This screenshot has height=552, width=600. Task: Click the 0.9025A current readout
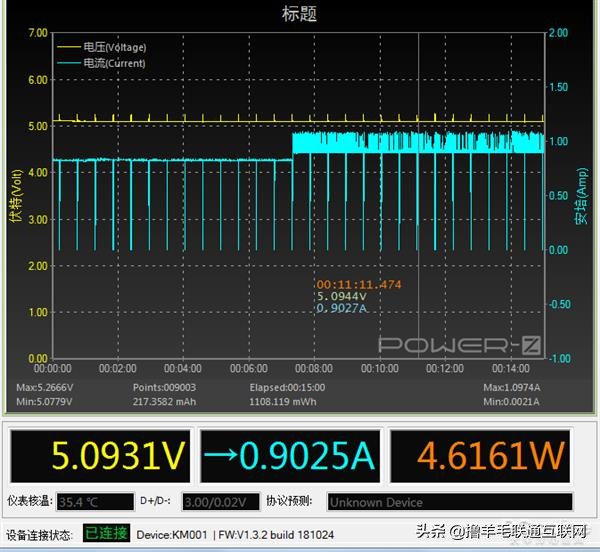pyautogui.click(x=290, y=456)
